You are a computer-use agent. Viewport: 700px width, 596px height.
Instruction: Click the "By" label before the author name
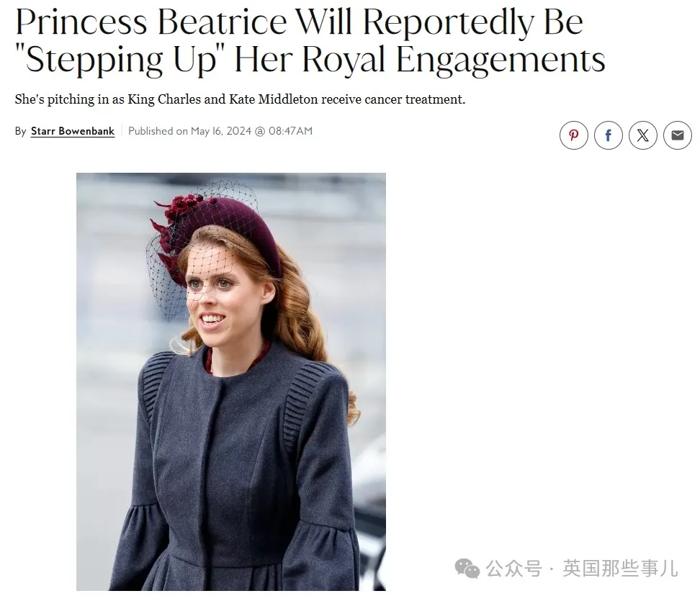(20, 131)
